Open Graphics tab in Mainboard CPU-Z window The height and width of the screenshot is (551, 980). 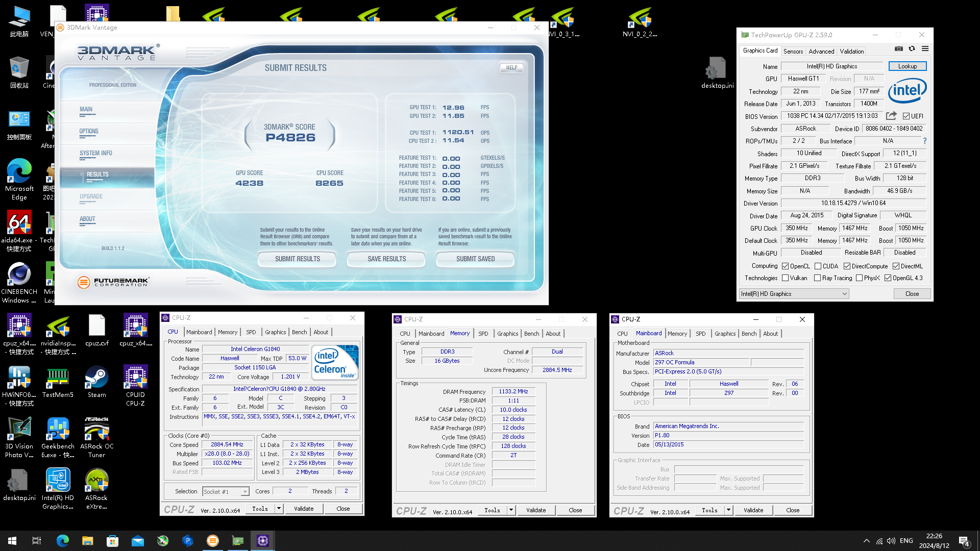725,334
